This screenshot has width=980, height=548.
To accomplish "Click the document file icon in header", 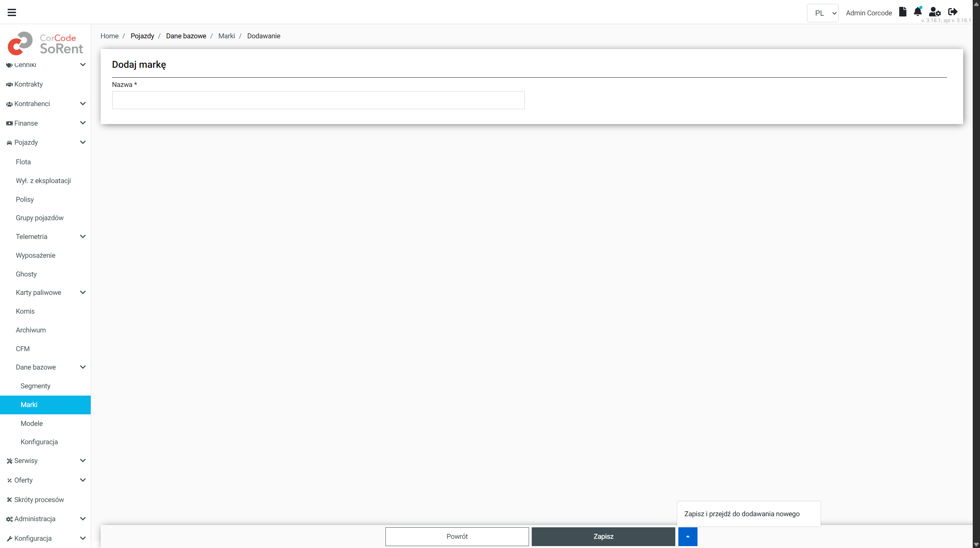I will [903, 12].
